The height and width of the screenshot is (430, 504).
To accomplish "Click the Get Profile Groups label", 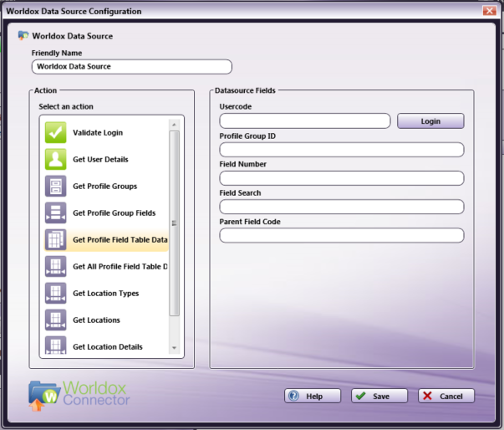I will pos(104,187).
